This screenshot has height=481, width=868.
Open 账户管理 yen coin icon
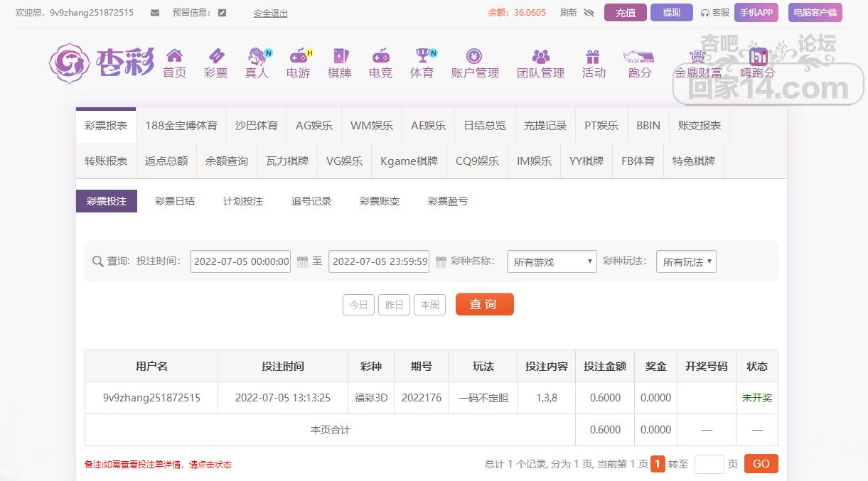tap(474, 56)
